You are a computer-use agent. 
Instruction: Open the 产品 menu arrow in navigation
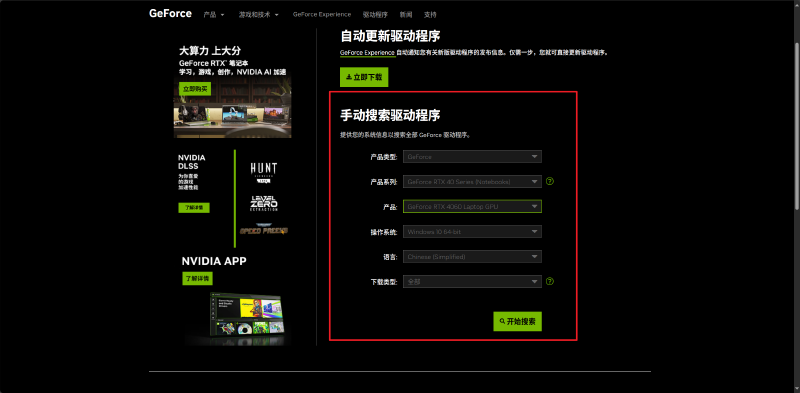coord(222,15)
